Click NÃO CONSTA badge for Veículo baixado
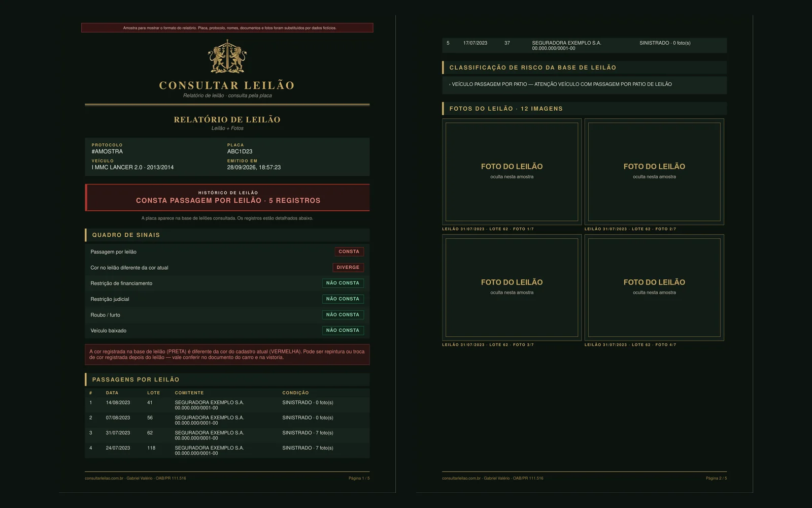The height and width of the screenshot is (508, 812). click(x=343, y=330)
